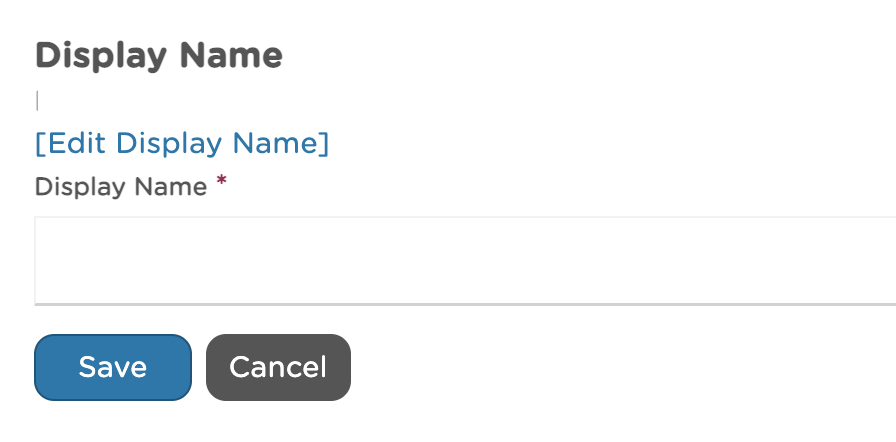The width and height of the screenshot is (896, 442).
Task: Click the Cancel button
Action: pos(278,367)
